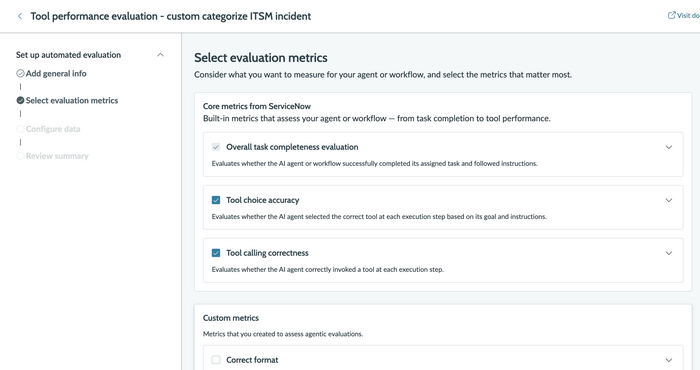
Task: Click the Visit documentation link text
Action: (x=688, y=15)
